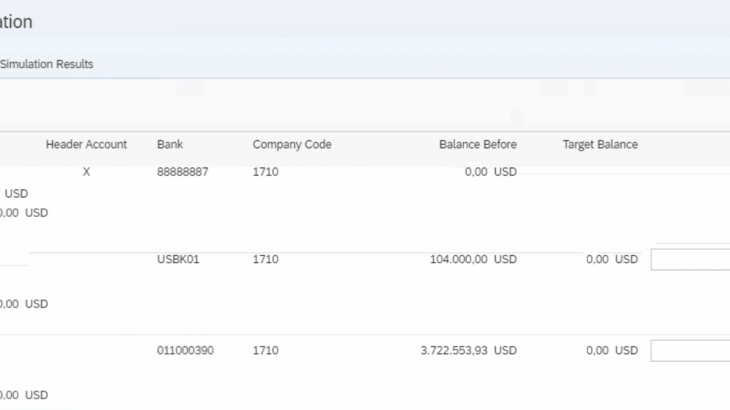The height and width of the screenshot is (410, 730).
Task: Select the Company Code column header
Action: (x=291, y=145)
